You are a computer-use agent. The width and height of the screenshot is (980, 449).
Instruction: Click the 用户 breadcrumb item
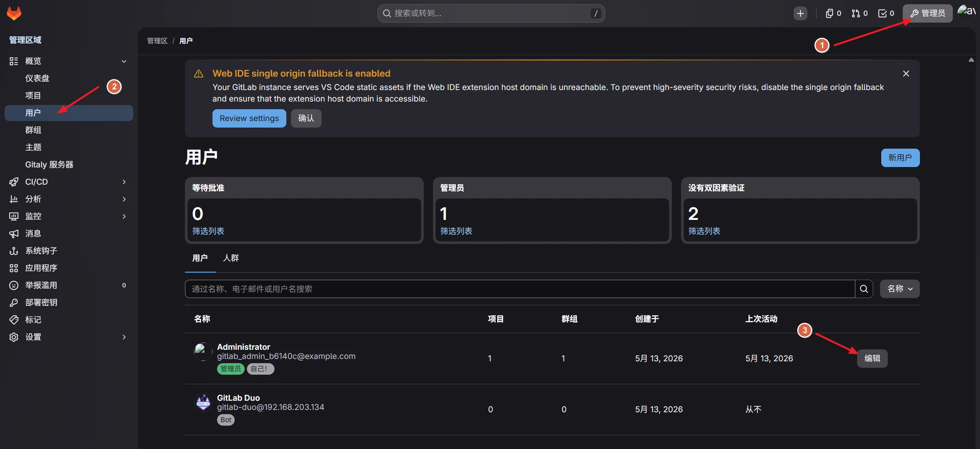186,41
